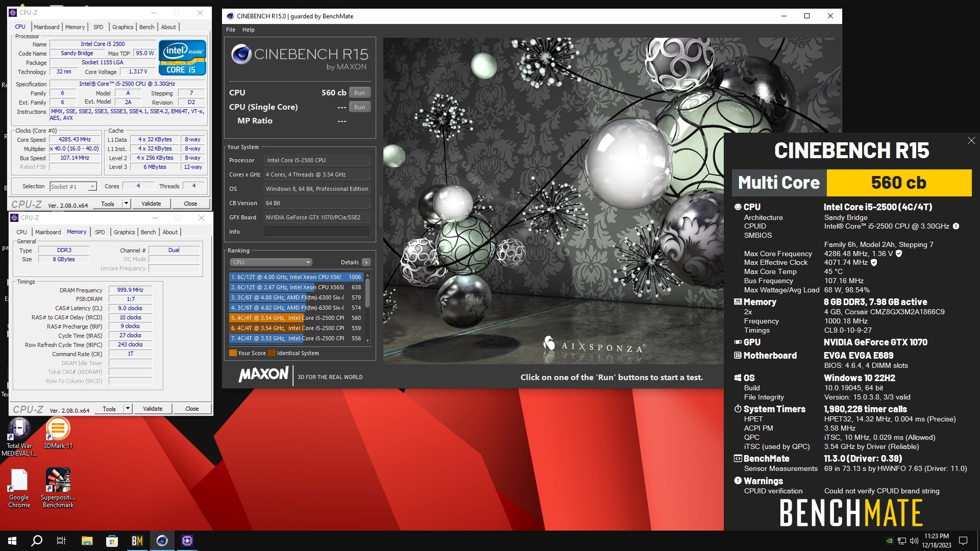Image resolution: width=980 pixels, height=551 pixels.
Task: Open the NVIDIA tray icon
Action: [890, 541]
